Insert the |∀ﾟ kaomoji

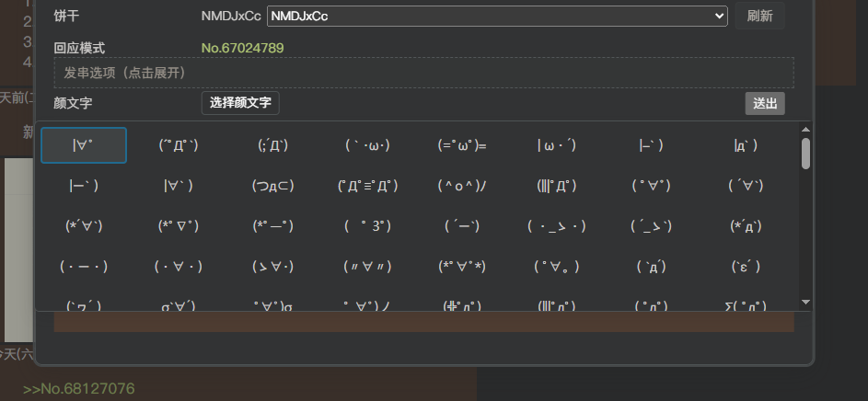tap(84, 145)
